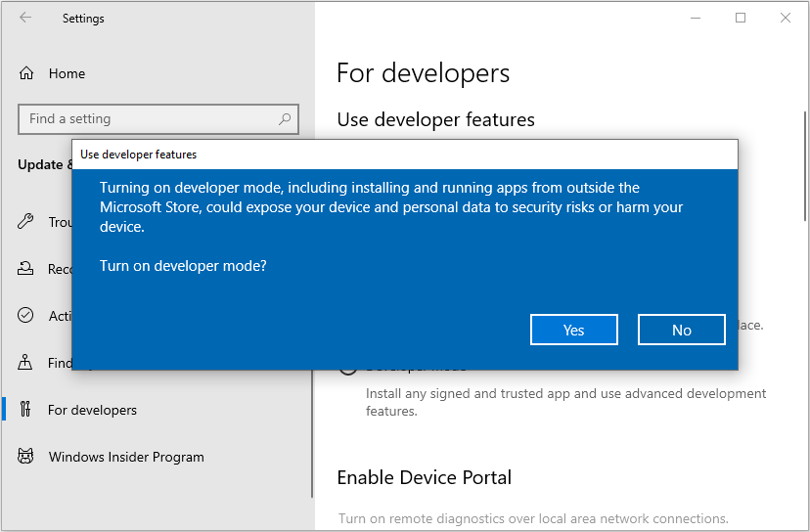Confirm developer mode with Yes button
Viewport: 810px width, 532px height.
point(574,330)
